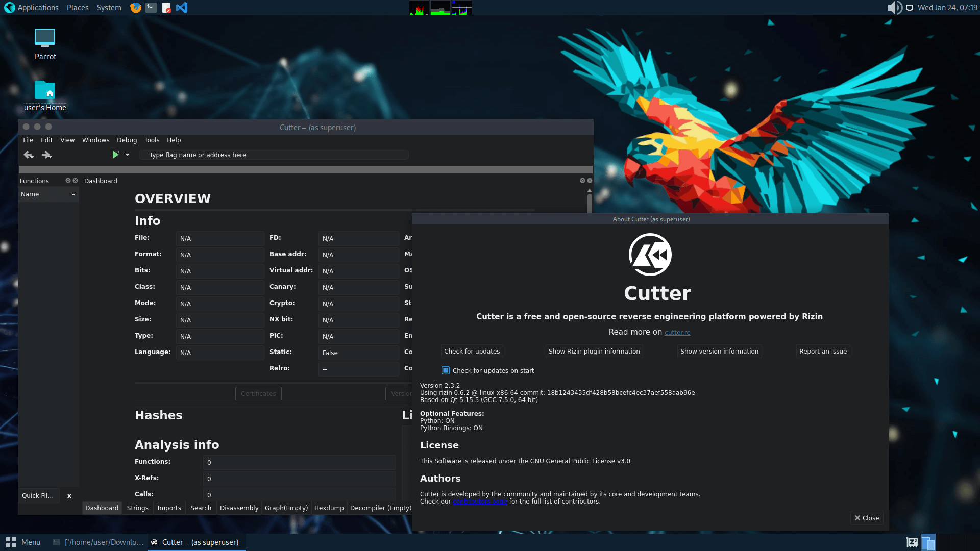Click the Quick Filter input in Functions
Viewport: 980px width, 551px height.
pos(39,496)
